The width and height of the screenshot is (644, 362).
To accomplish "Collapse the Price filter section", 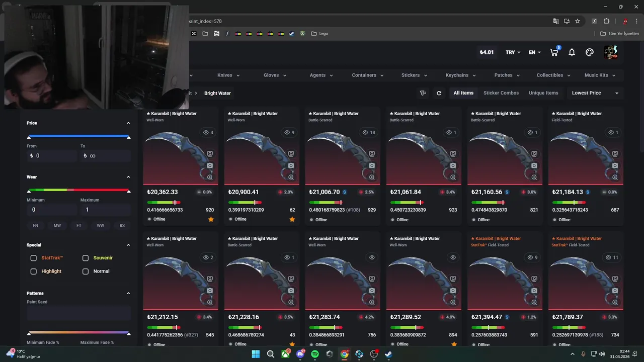I will 128,123.
